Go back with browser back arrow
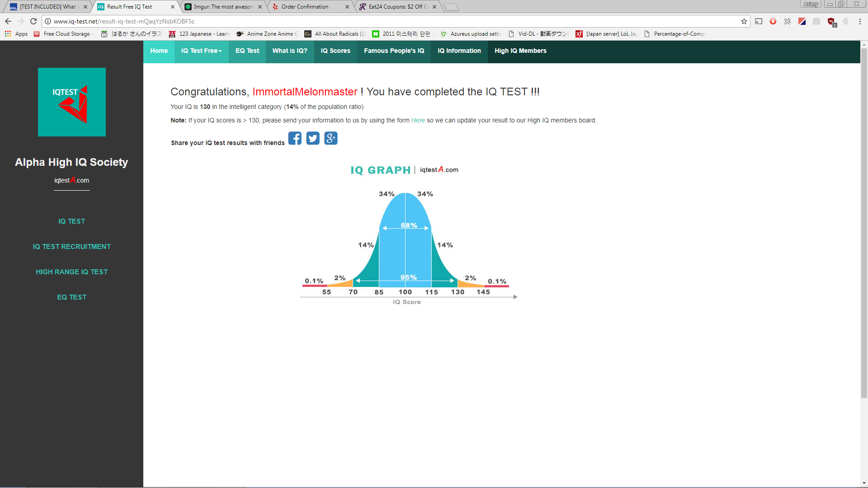 [x=8, y=21]
